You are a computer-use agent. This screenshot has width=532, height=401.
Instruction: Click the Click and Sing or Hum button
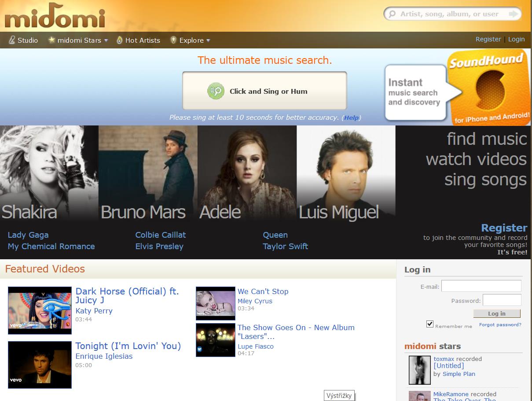tap(264, 91)
